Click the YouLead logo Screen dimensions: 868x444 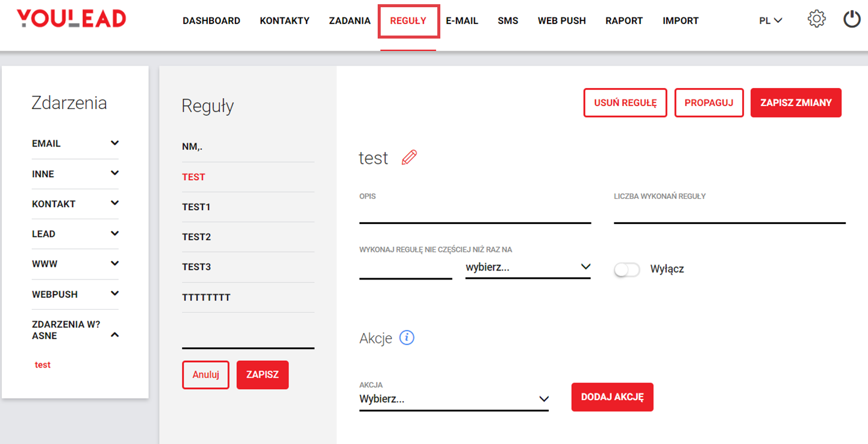click(x=71, y=19)
